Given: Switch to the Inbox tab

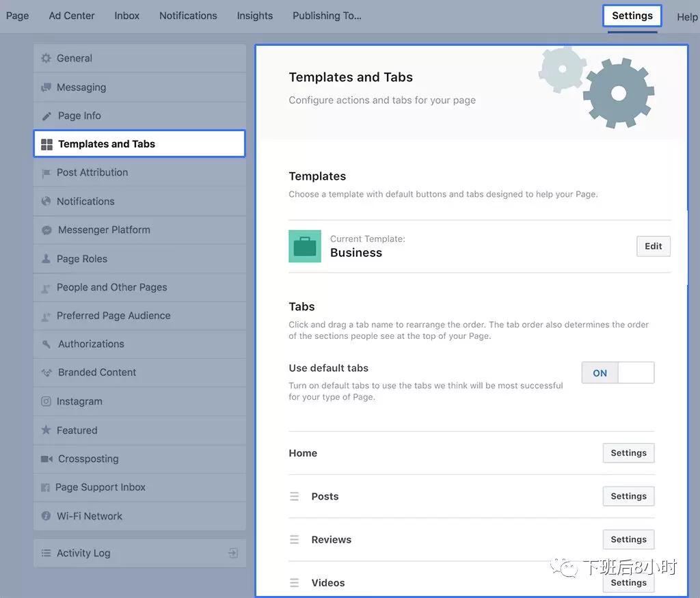Looking at the screenshot, I should point(127,16).
